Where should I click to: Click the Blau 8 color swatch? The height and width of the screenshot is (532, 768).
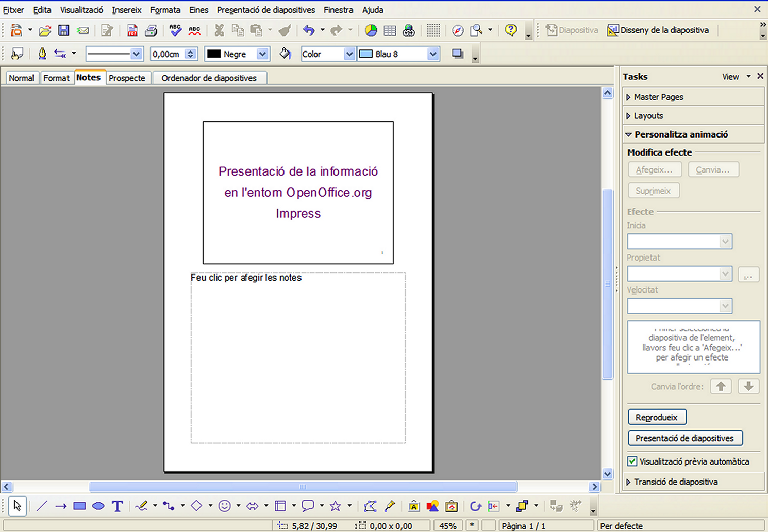[366, 54]
